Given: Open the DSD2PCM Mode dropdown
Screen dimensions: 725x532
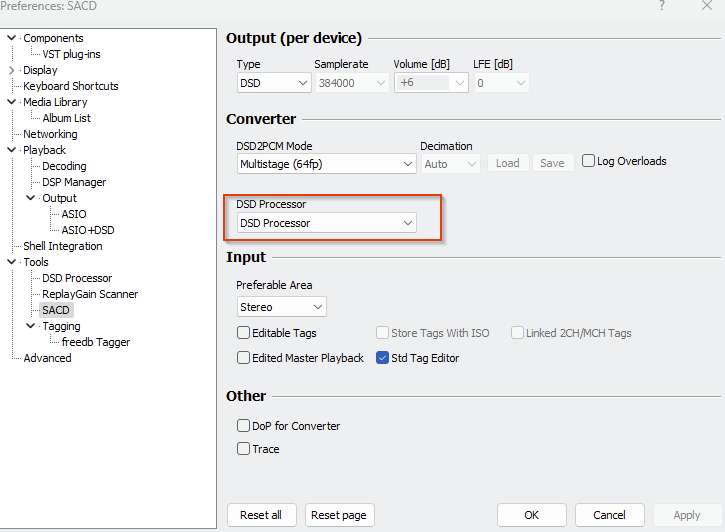Looking at the screenshot, I should tap(326, 163).
